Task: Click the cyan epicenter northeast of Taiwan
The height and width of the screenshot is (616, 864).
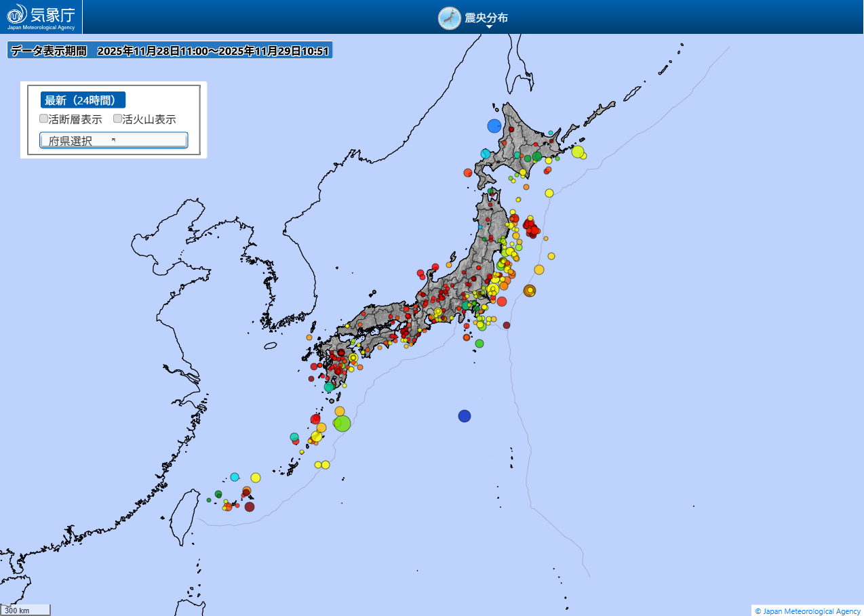Action: 235,476
